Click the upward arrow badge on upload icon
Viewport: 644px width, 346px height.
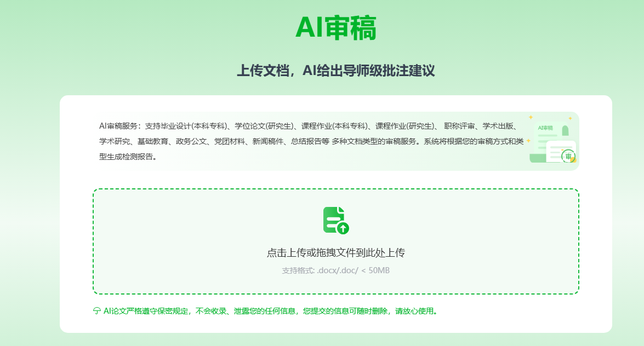coord(343,228)
